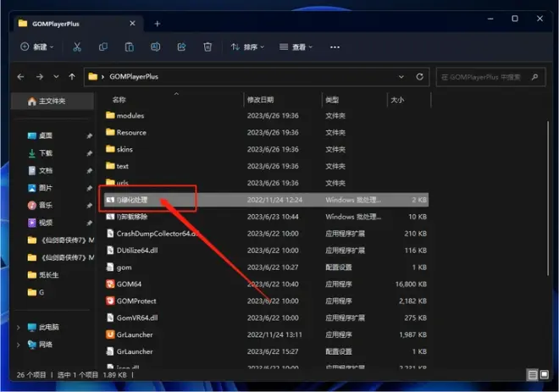Click the search magnifier icon
The image size is (559, 392).
[534, 77]
